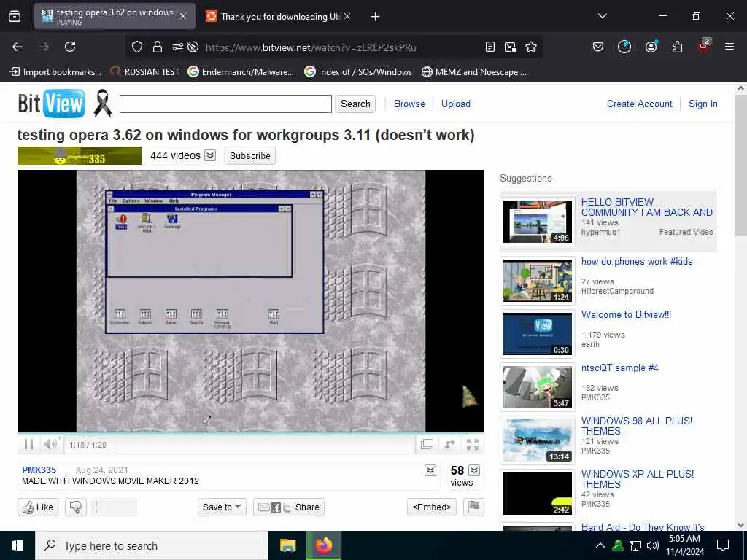Toggle reader view icon
This screenshot has height=560, width=747.
tap(489, 47)
